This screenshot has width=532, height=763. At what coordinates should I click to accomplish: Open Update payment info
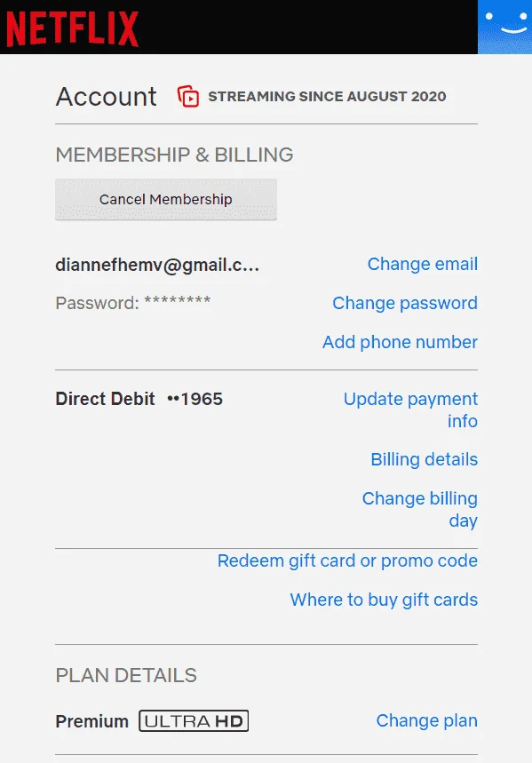tap(411, 409)
